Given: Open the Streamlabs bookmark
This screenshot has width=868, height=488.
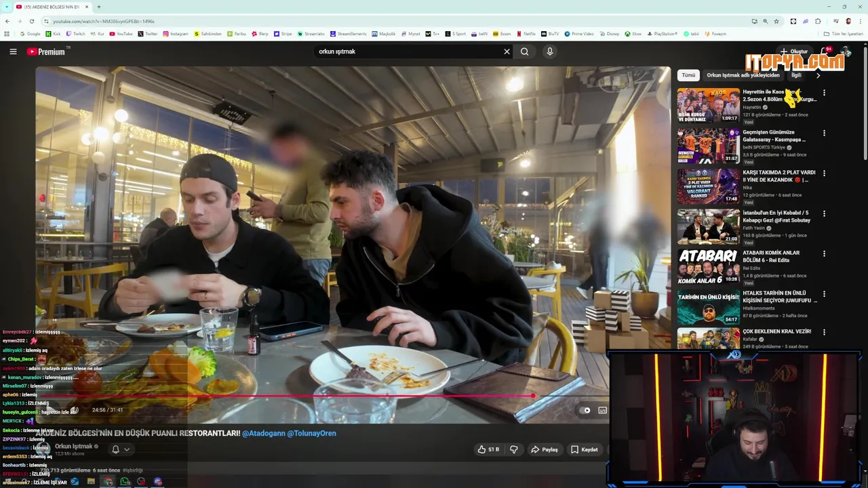Looking at the screenshot, I should (x=311, y=34).
